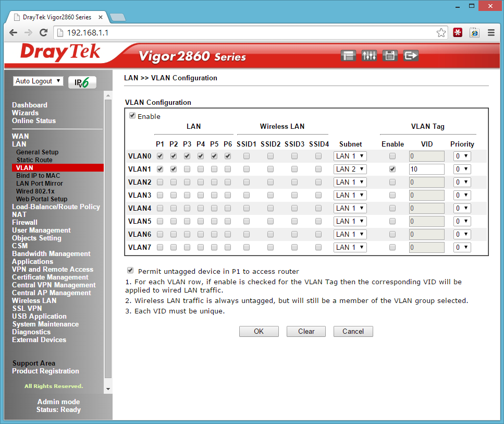Uncheck P6 for VLAN0
Image resolution: width=504 pixels, height=424 pixels.
(228, 156)
